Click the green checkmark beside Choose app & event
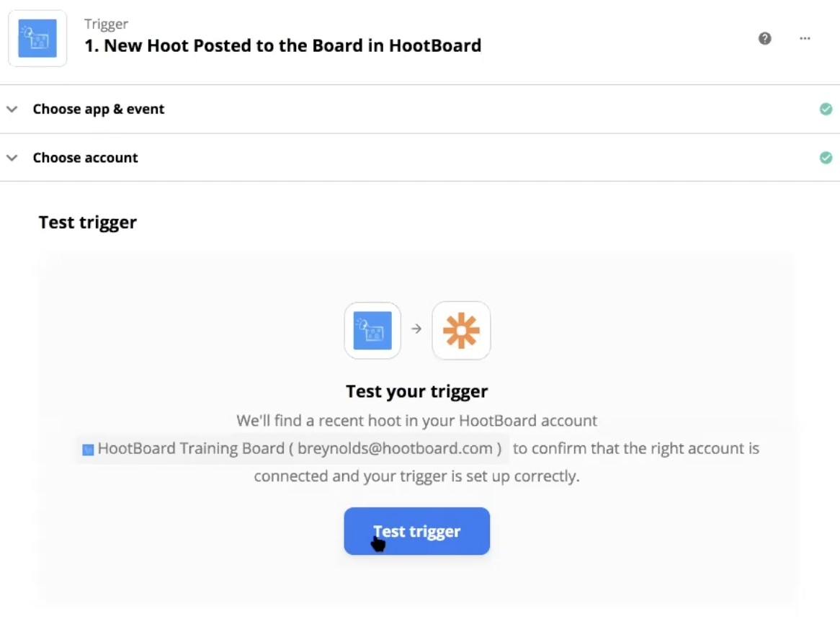Viewport: 840px width, 637px height. 826,109
